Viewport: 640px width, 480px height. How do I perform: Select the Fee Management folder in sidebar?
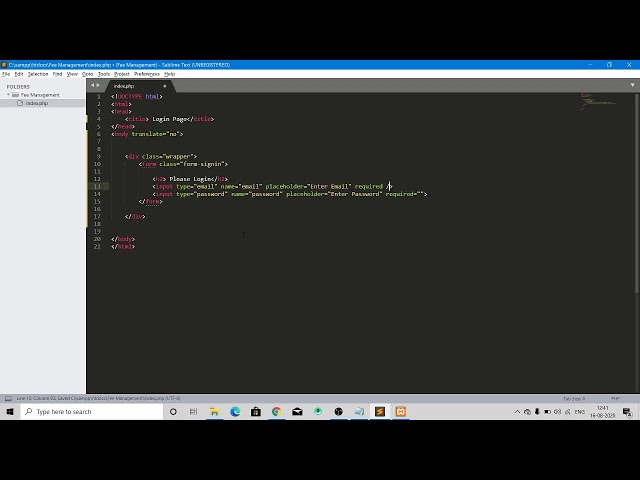tap(40, 95)
